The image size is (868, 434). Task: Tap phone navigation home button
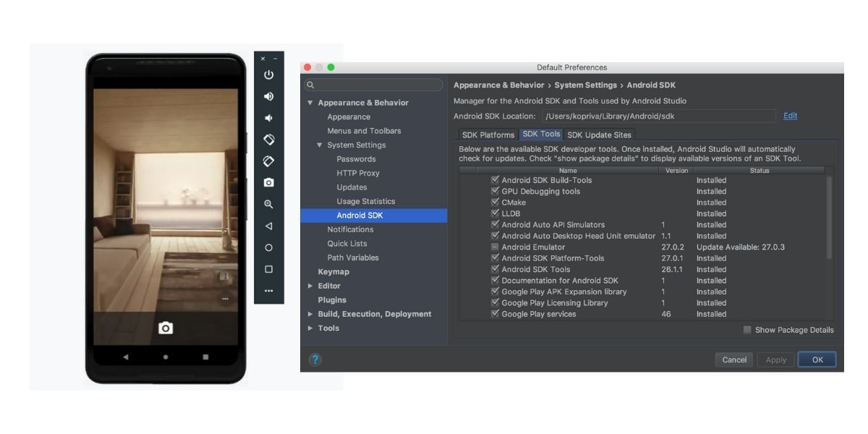click(x=166, y=357)
